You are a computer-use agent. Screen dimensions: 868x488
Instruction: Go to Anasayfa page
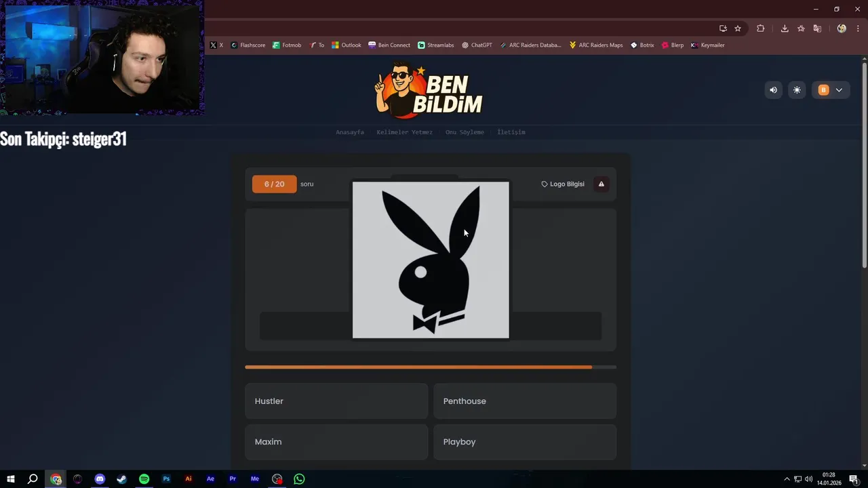tap(350, 132)
